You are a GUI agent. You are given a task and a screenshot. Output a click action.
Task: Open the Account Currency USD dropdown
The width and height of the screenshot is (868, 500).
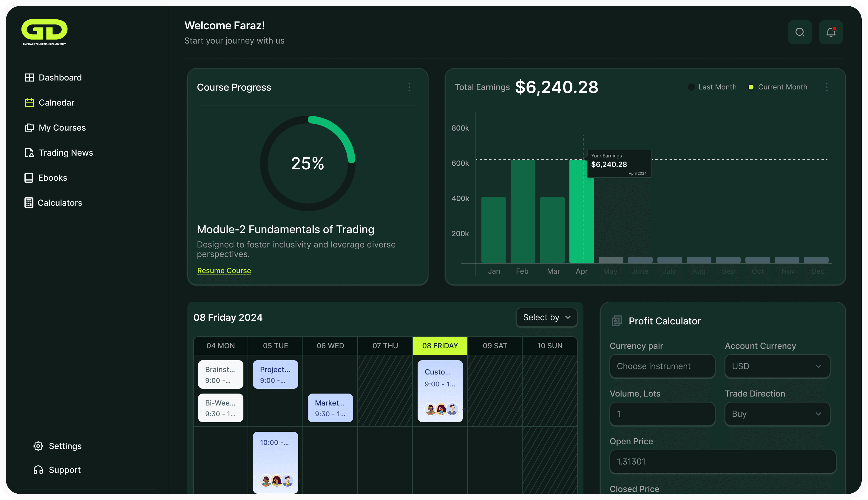(777, 366)
